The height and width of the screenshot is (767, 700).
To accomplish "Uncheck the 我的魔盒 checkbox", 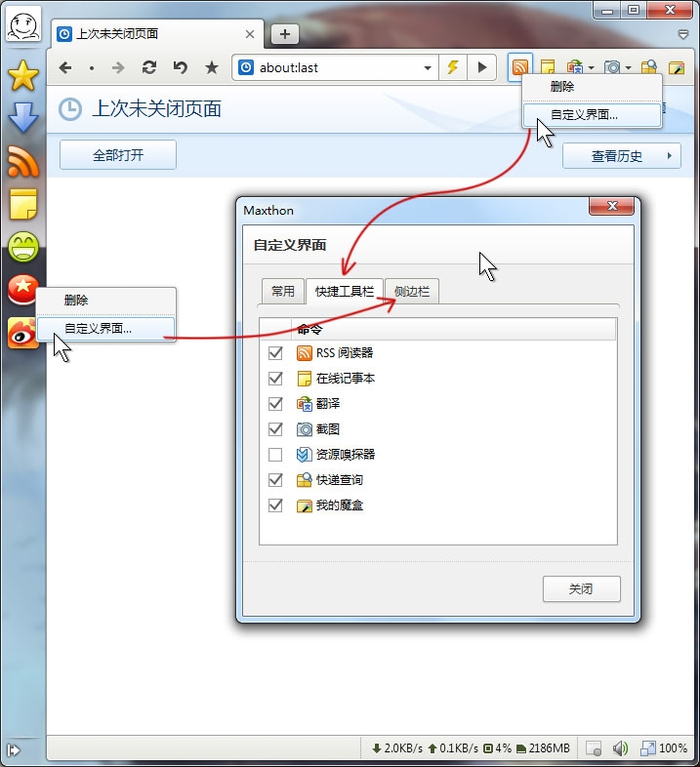I will 275,505.
